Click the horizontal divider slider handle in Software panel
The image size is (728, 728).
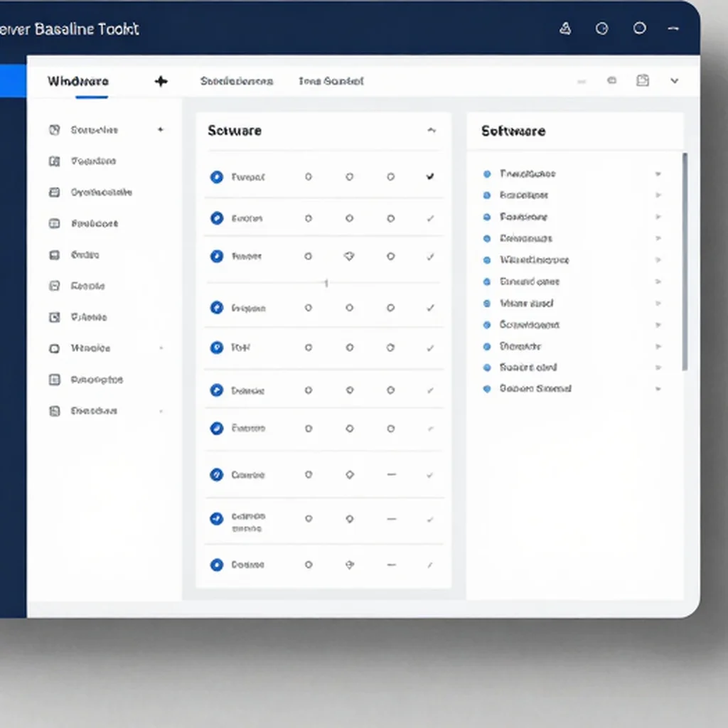(326, 283)
